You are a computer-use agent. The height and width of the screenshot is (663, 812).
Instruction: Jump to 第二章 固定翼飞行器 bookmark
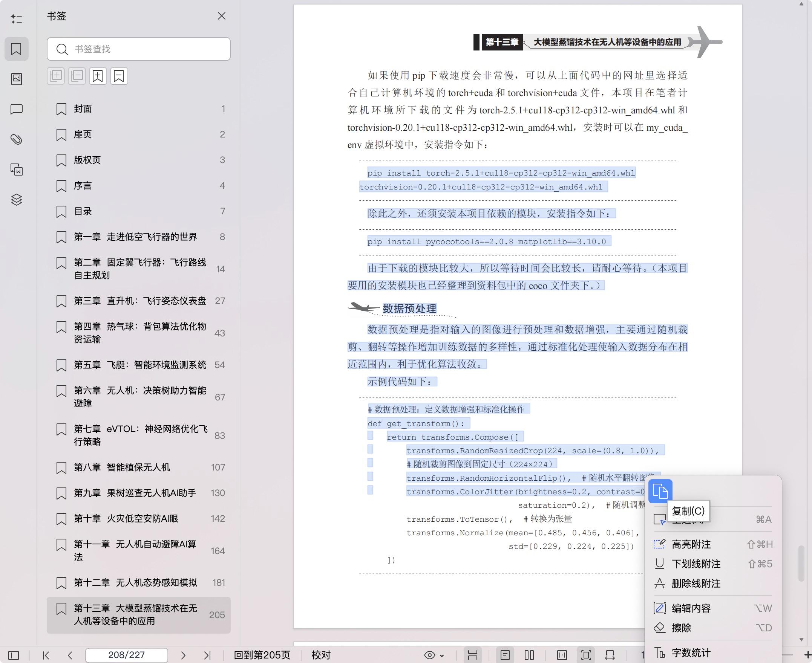[139, 269]
